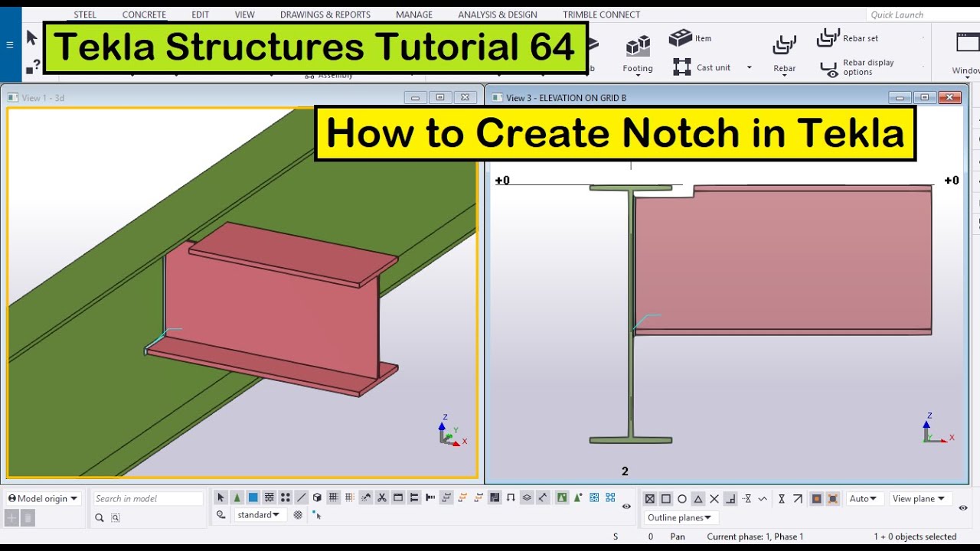Open the Model origin dropdown
This screenshot has height=551, width=980.
[44, 498]
